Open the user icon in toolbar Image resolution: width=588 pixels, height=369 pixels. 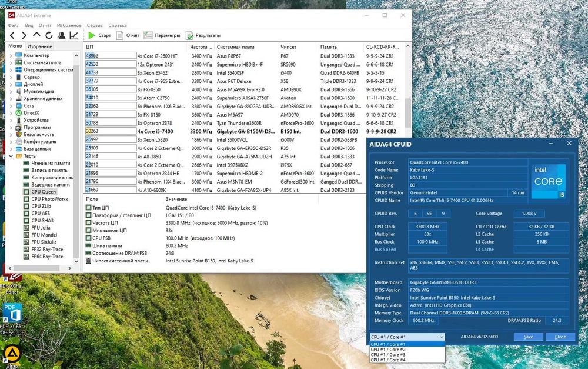coord(62,35)
